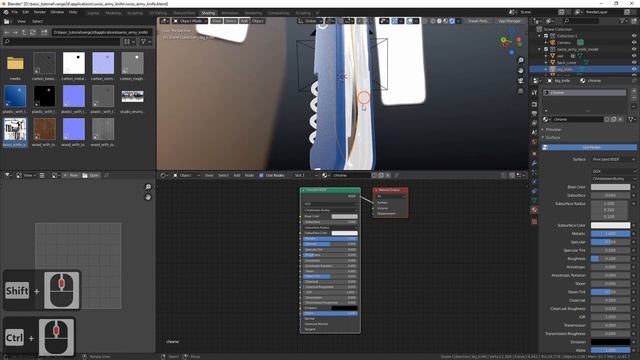
Task: Toggle camera view icon in 3D viewport
Action: pyautogui.click(x=521, y=81)
